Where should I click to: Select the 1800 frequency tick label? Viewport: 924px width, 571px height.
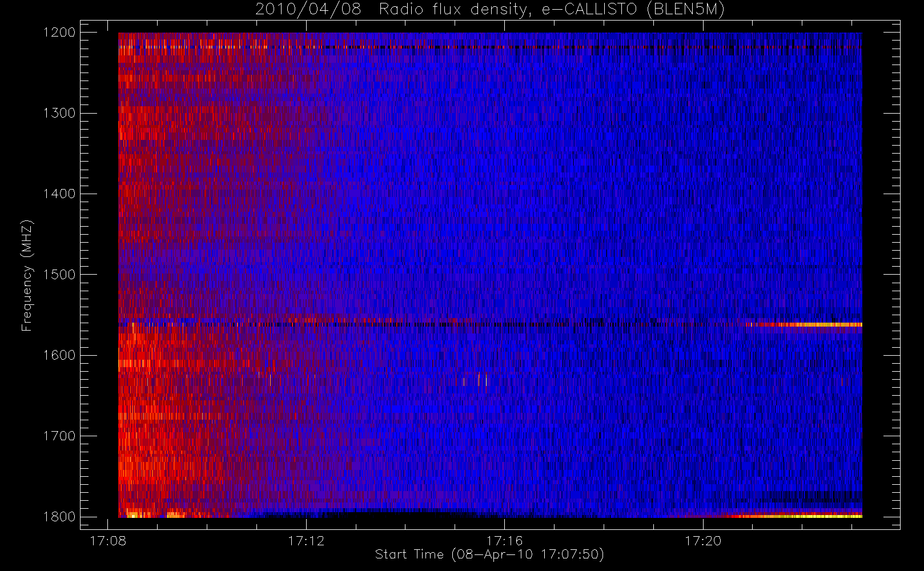click(x=59, y=517)
